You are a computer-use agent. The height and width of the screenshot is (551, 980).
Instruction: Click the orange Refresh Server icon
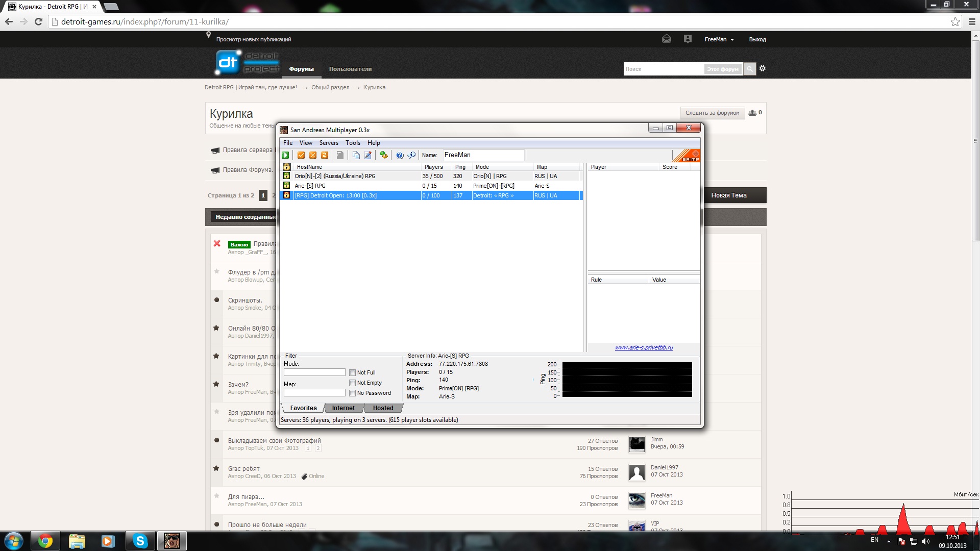coord(325,155)
